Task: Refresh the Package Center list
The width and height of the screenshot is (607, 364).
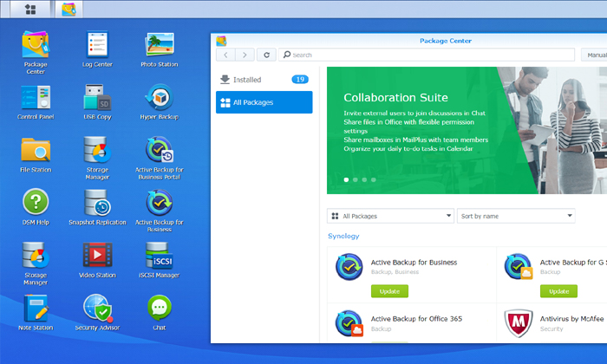Action: pos(267,55)
